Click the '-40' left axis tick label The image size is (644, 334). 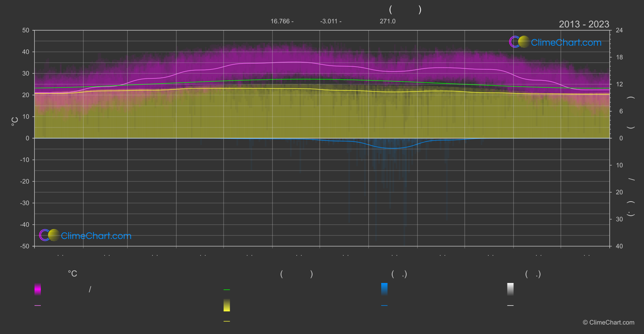25,225
